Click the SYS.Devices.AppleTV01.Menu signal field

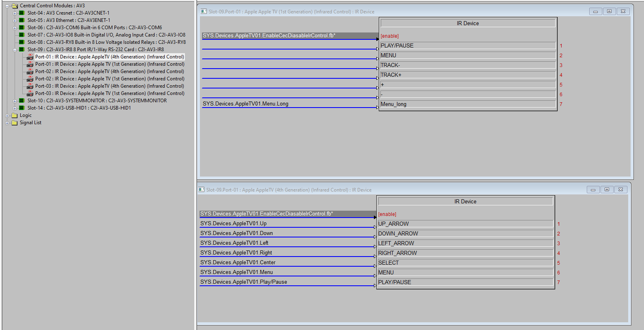[x=288, y=272]
